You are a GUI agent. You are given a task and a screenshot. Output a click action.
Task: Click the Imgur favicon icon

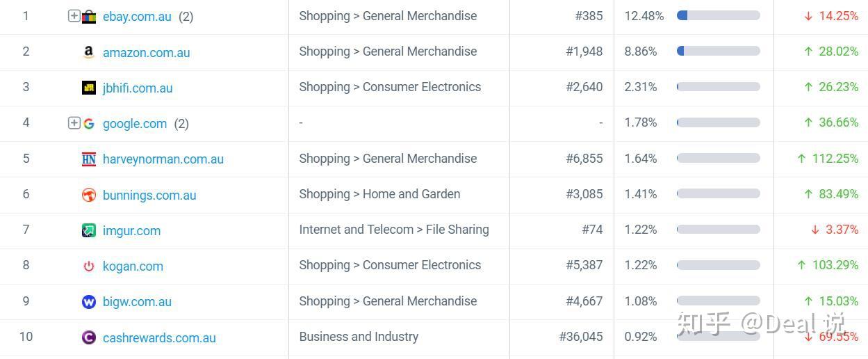click(x=89, y=230)
